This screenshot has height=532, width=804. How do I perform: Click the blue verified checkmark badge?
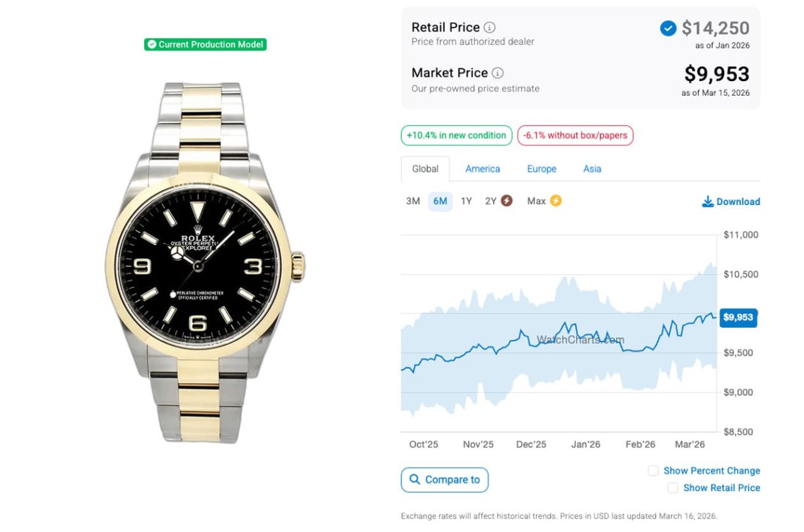coord(668,28)
